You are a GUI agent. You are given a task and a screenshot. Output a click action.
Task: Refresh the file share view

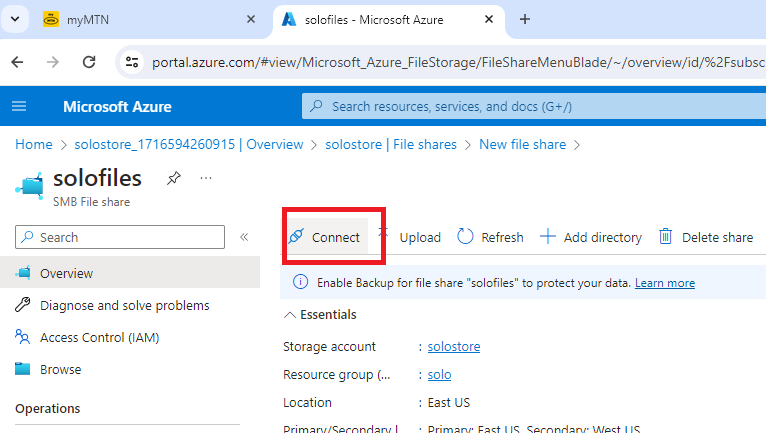point(490,237)
